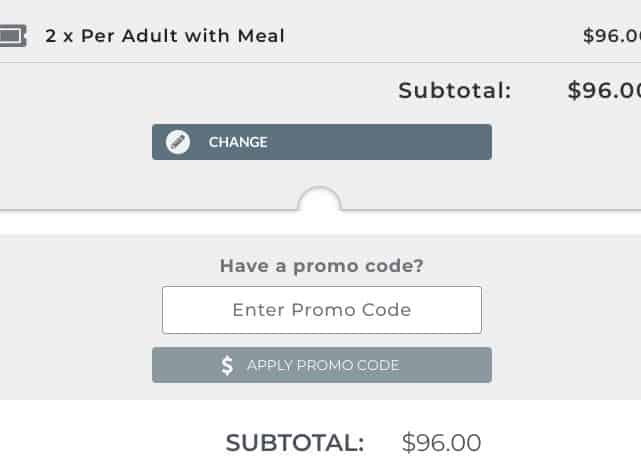Click the divider line under the line item
641x474 pixels.
click(320, 63)
